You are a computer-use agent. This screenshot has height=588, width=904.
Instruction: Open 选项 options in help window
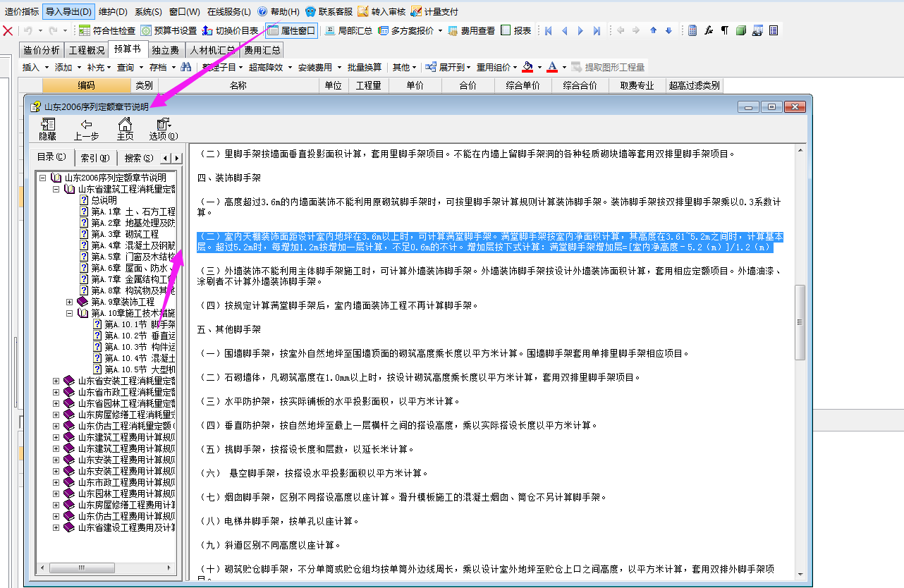[164, 130]
